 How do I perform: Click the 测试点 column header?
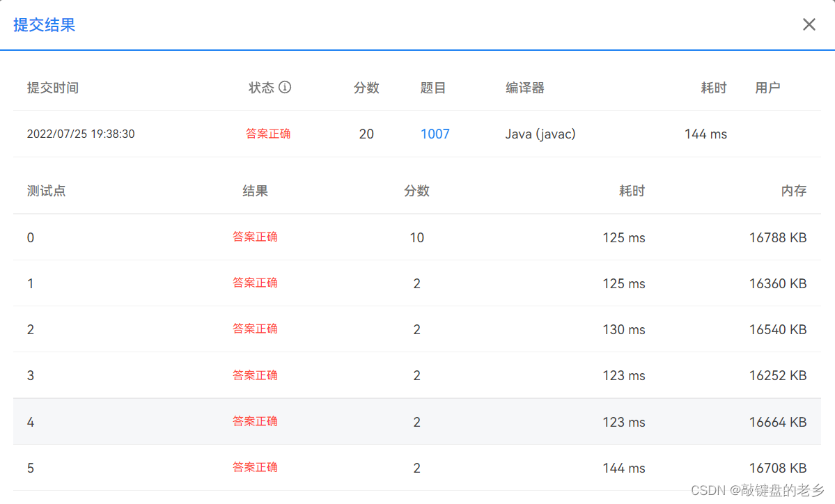point(46,191)
